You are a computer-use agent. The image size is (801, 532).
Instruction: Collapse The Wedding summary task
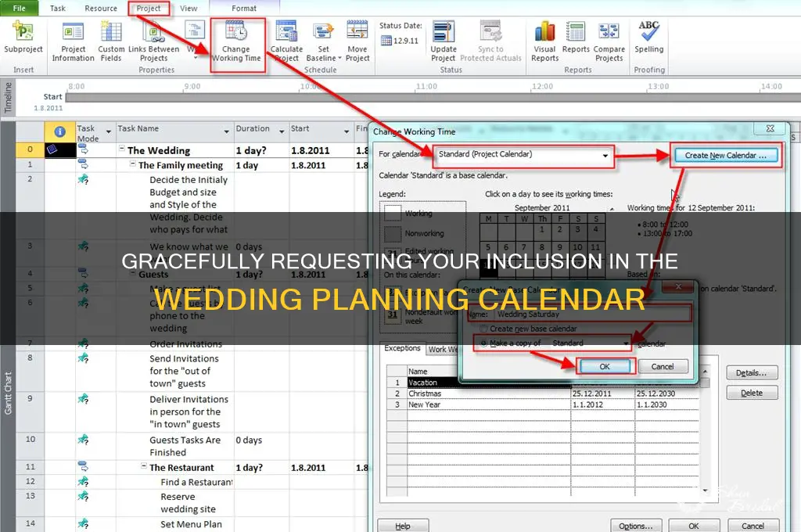pyautogui.click(x=122, y=149)
